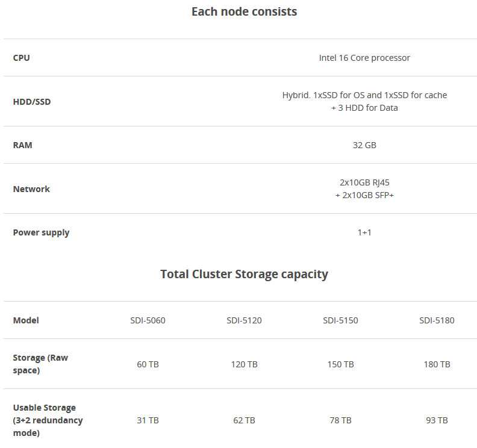The height and width of the screenshot is (448, 477).
Task: Click the 78 TB usable storage cell
Action: 340,420
